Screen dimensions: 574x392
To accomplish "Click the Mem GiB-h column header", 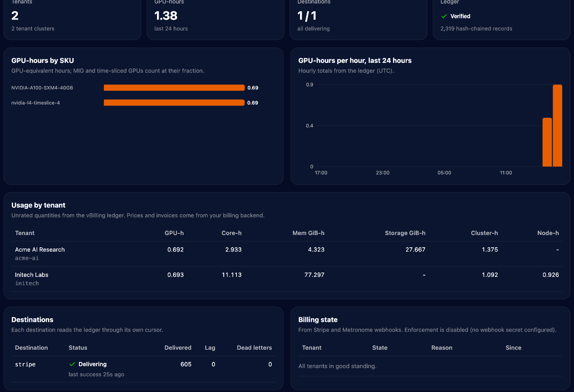I will [x=308, y=233].
